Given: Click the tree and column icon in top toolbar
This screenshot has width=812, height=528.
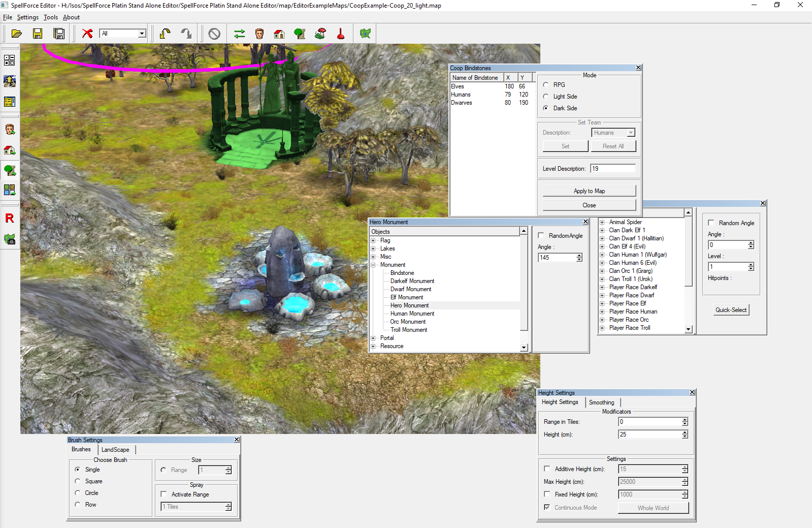Looking at the screenshot, I should pos(300,34).
